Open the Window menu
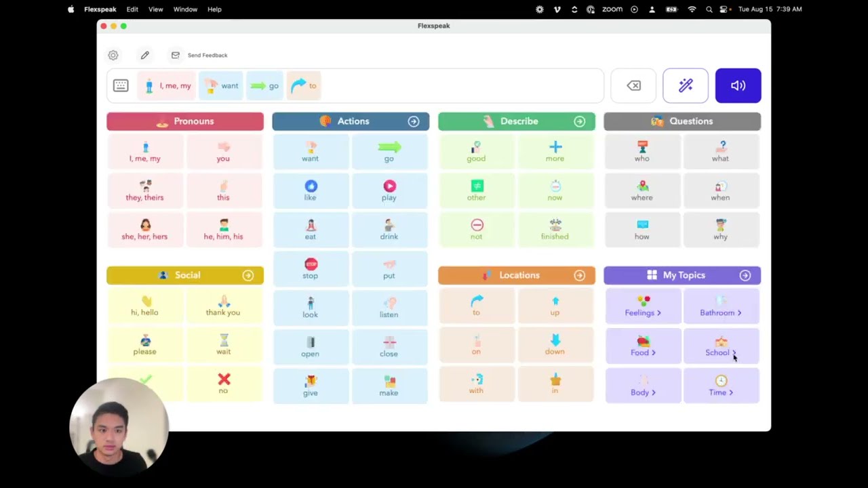 tap(185, 9)
